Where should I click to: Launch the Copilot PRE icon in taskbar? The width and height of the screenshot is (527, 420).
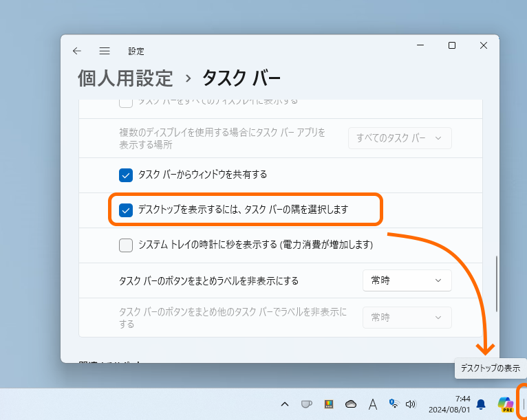coord(506,404)
